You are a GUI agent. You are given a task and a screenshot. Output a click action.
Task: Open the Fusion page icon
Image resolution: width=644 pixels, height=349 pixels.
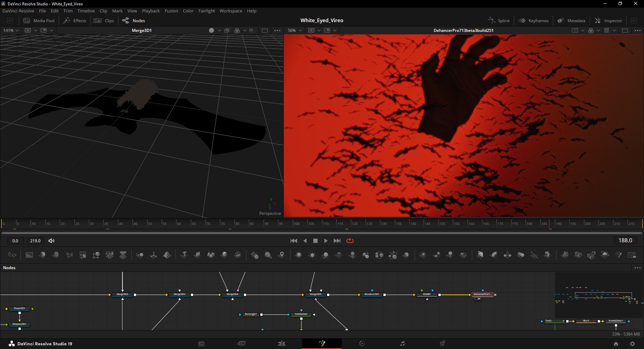[322, 344]
